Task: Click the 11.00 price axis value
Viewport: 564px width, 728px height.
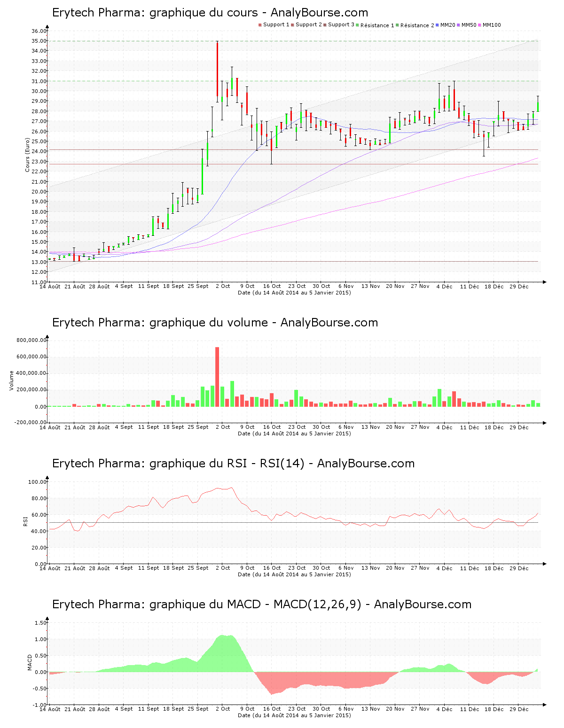Action: point(39,282)
